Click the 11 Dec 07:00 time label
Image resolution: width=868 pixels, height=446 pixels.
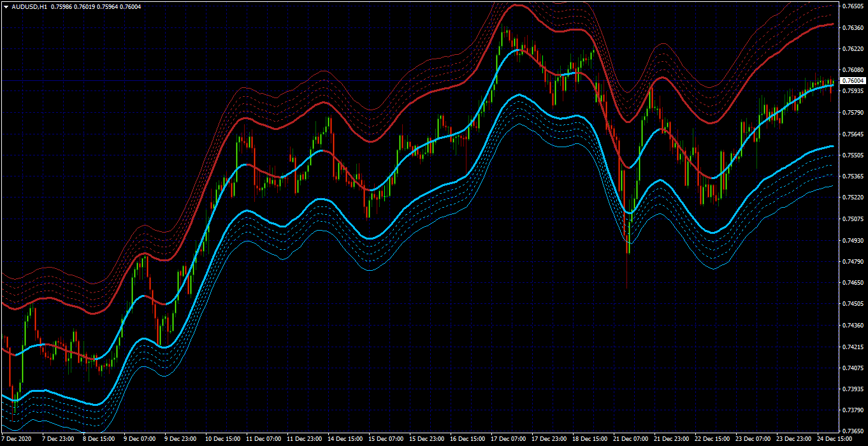tap(264, 439)
